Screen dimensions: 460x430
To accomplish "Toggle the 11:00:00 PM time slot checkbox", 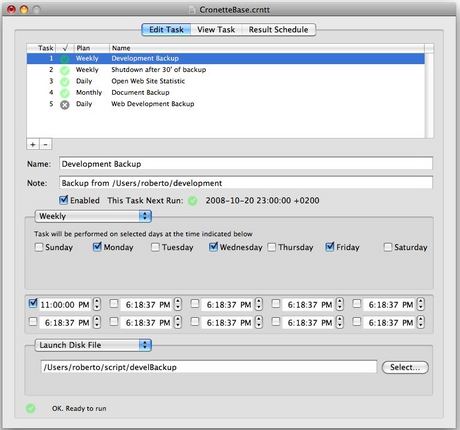I will (33, 303).
